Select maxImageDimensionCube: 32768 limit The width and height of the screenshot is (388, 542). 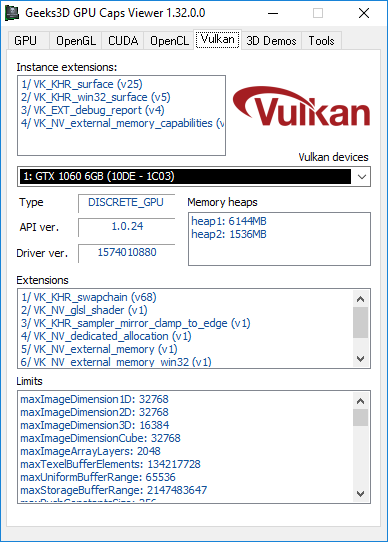[x=100, y=438]
